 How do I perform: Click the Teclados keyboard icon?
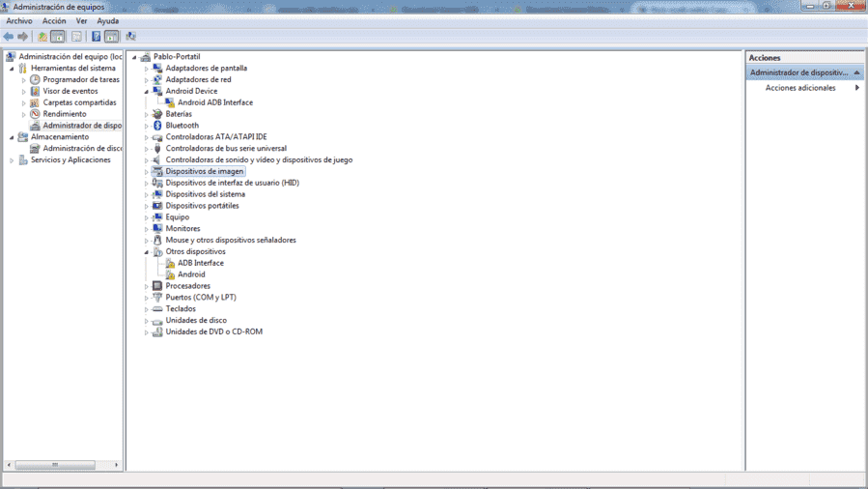pos(157,309)
